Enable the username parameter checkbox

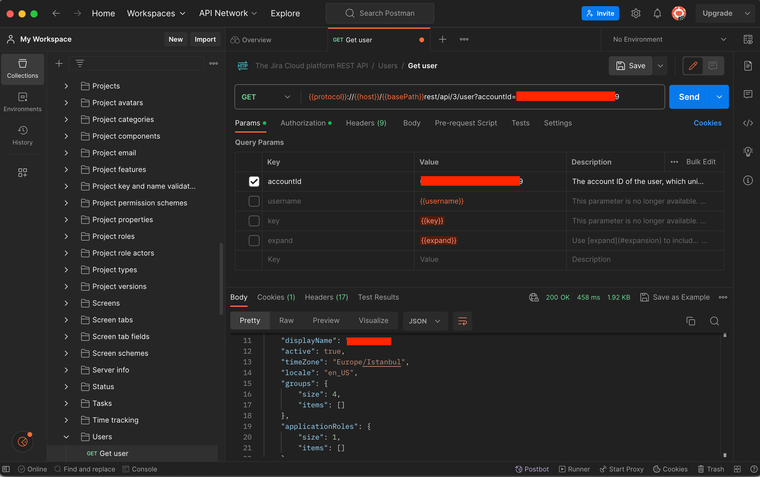click(x=254, y=201)
